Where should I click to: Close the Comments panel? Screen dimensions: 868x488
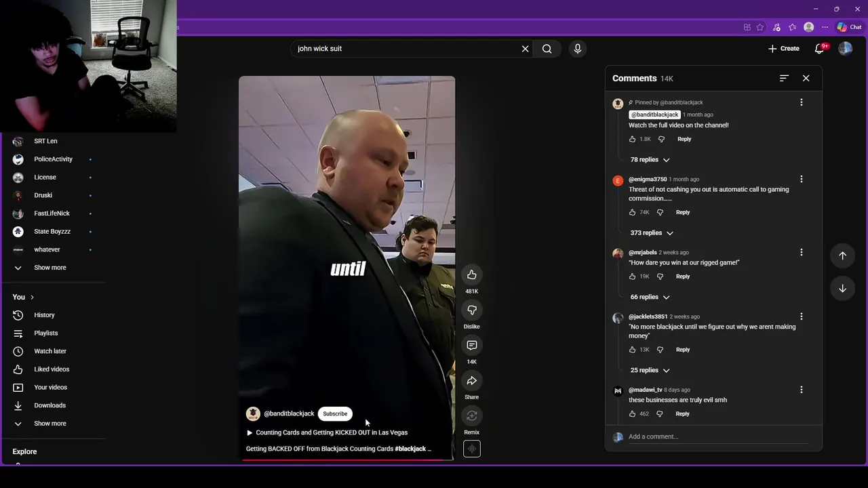point(806,78)
